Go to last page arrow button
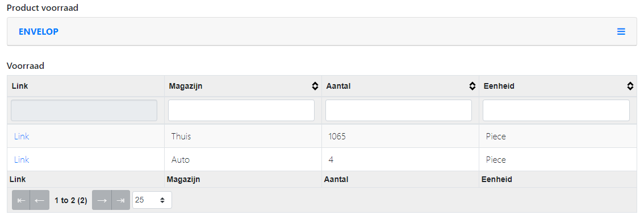The height and width of the screenshot is (223, 644). pyautogui.click(x=121, y=200)
